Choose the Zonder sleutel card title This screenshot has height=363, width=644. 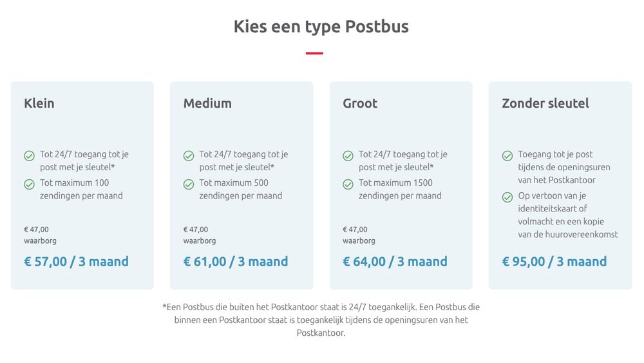[x=545, y=103]
